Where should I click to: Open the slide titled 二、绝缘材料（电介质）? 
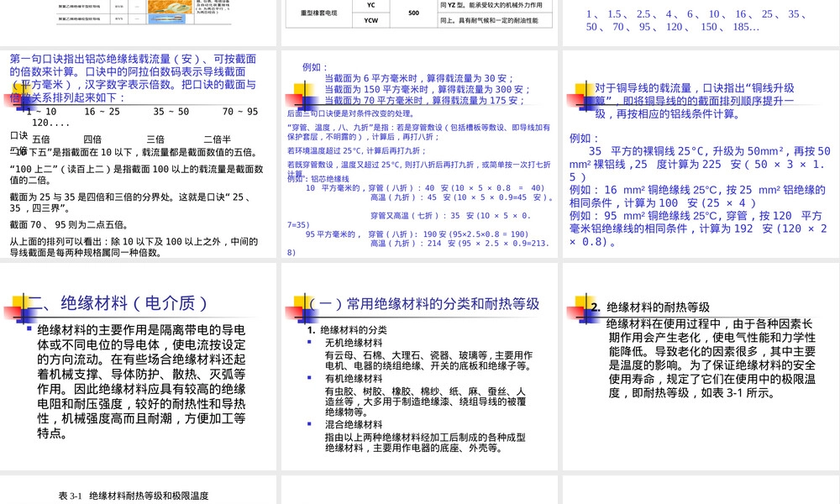click(x=139, y=366)
